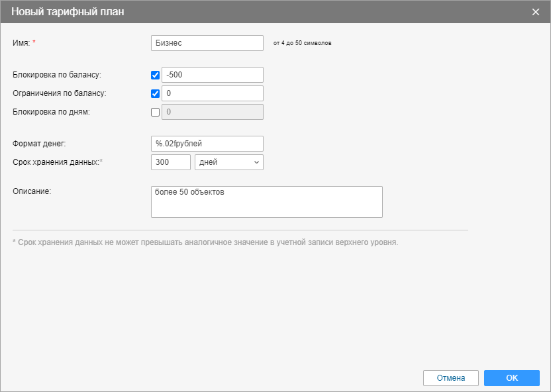
Task: Focus the Ограничения по балансу value field
Action: tap(213, 93)
